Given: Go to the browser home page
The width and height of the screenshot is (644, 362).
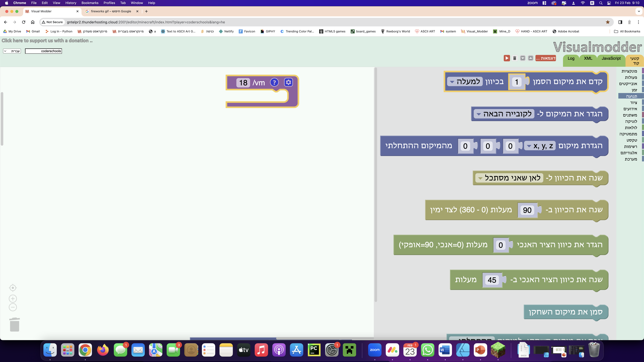Looking at the screenshot, I should pos(32,22).
